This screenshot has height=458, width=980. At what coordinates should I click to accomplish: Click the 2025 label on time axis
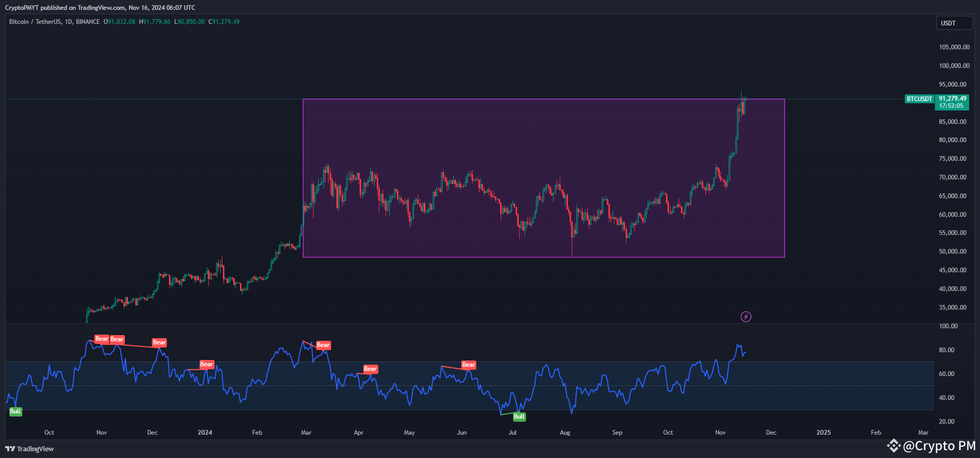point(823,433)
